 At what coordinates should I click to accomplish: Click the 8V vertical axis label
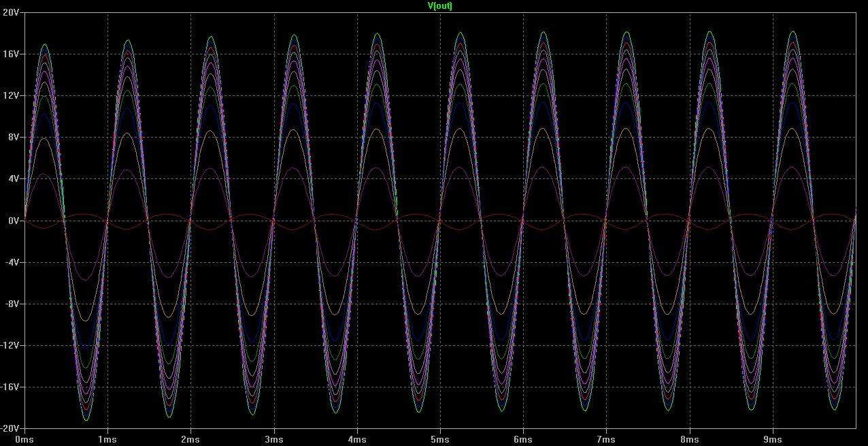click(12, 137)
